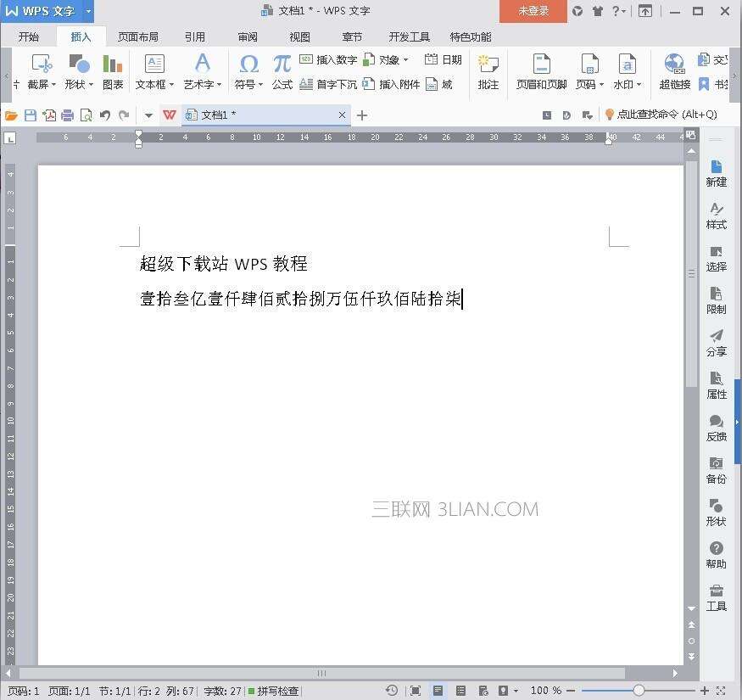Undo the last action
The image size is (742, 700).
(105, 115)
